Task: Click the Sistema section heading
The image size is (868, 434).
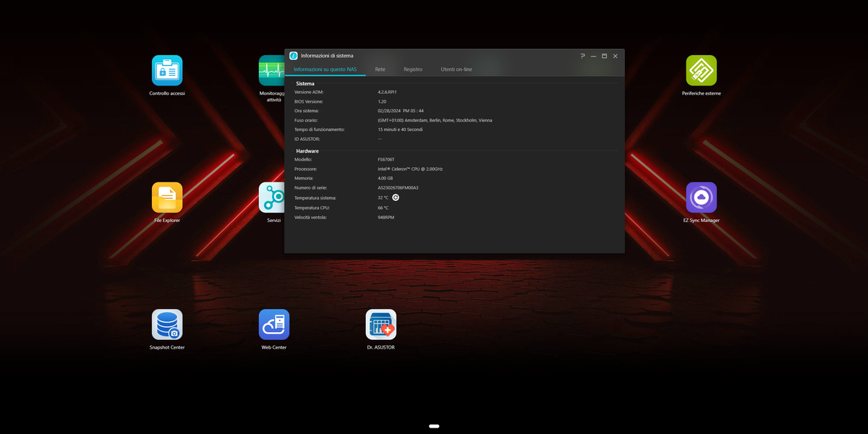Action: point(305,83)
